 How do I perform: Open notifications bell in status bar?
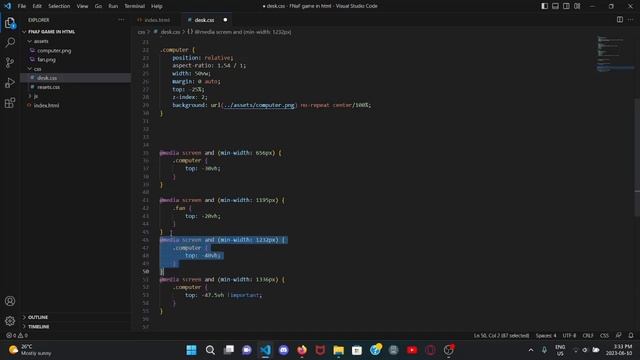pyautogui.click(x=631, y=335)
